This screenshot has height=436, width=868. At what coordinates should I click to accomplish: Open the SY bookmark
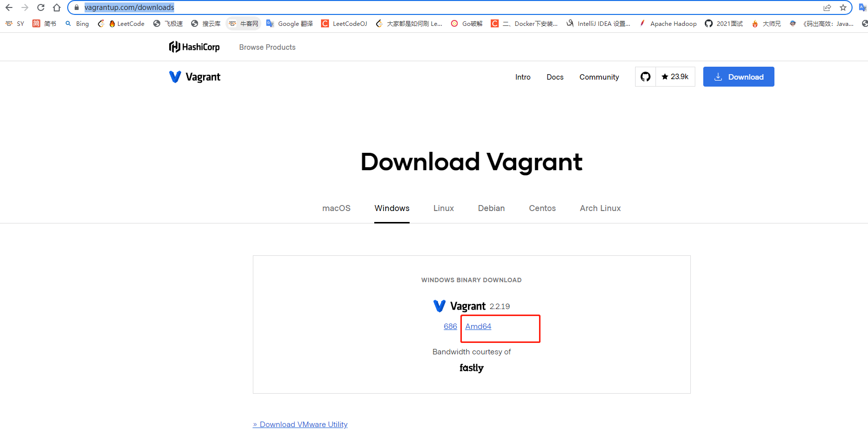14,23
